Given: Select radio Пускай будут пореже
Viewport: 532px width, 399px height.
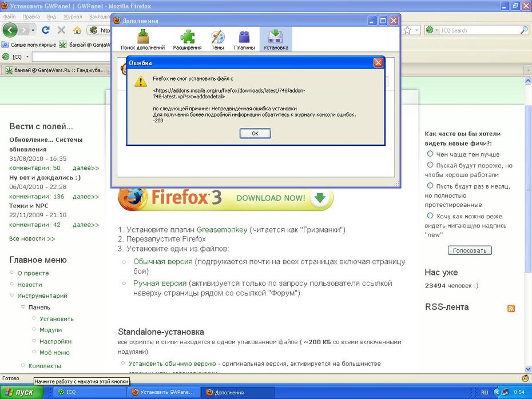Looking at the screenshot, I should click(x=430, y=165).
